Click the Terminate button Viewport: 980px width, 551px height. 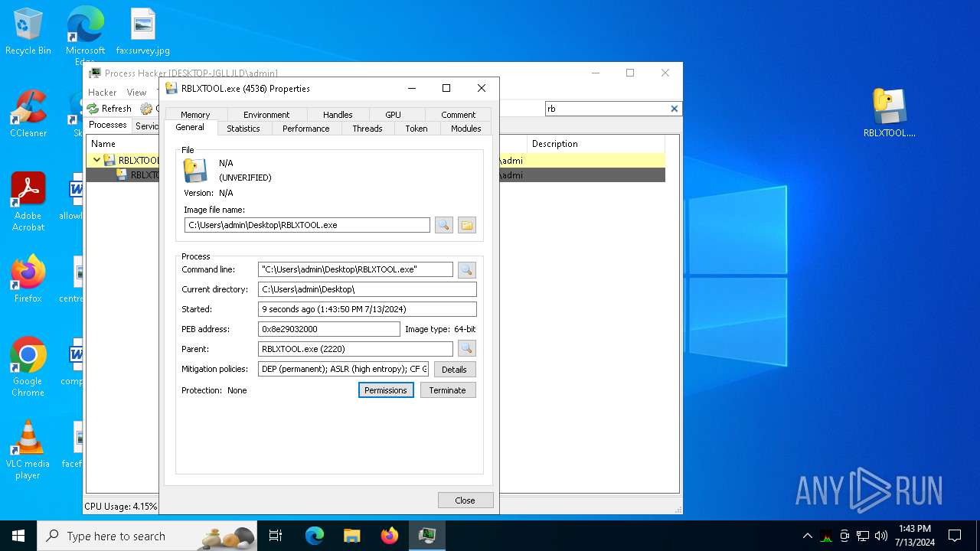point(447,390)
